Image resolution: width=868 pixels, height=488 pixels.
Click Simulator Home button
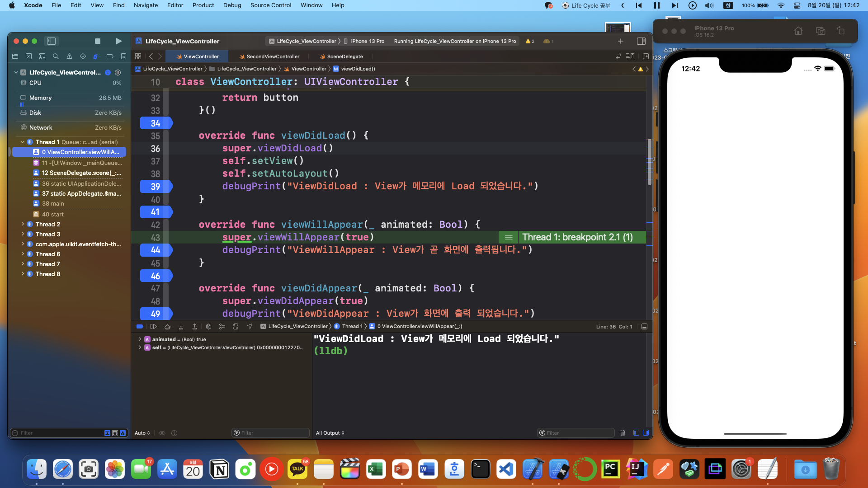[798, 31]
